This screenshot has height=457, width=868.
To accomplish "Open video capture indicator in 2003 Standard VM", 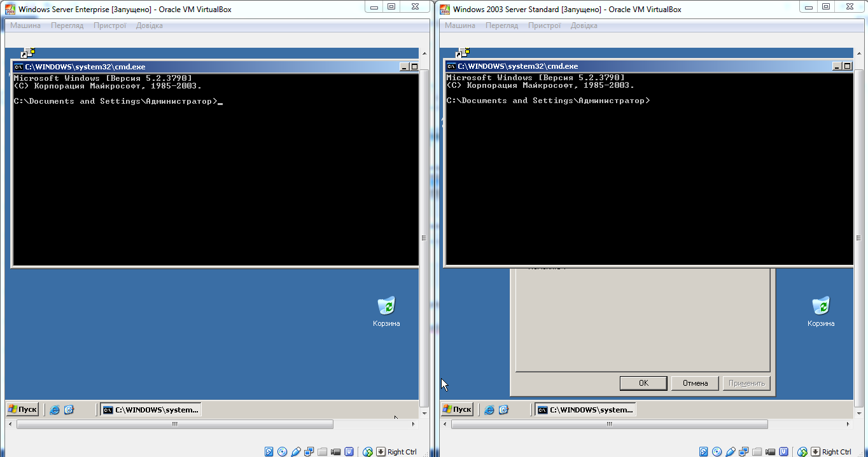I will point(770,452).
